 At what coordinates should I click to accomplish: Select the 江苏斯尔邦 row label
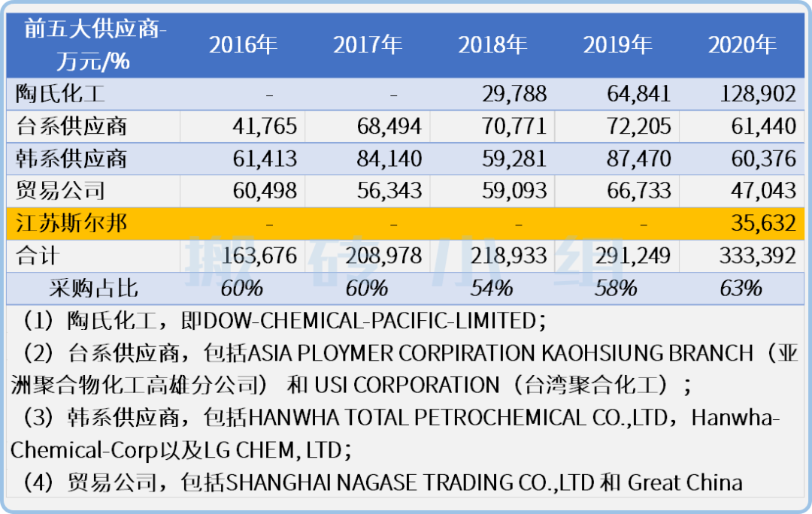[71, 223]
